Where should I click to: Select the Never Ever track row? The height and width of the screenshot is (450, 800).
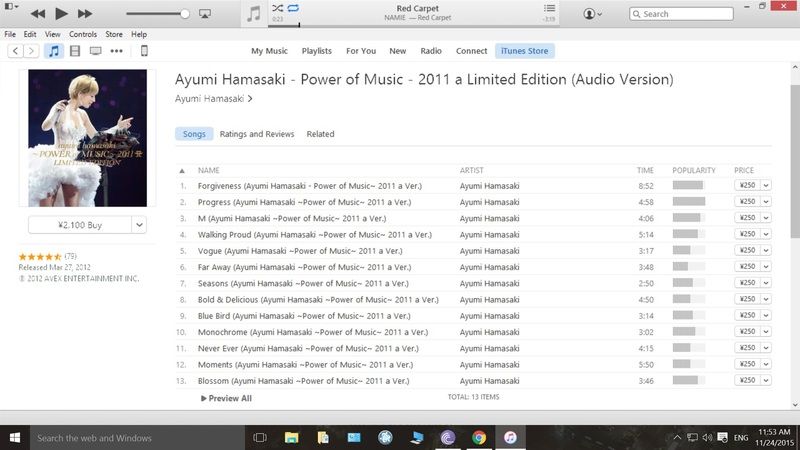tap(473, 348)
